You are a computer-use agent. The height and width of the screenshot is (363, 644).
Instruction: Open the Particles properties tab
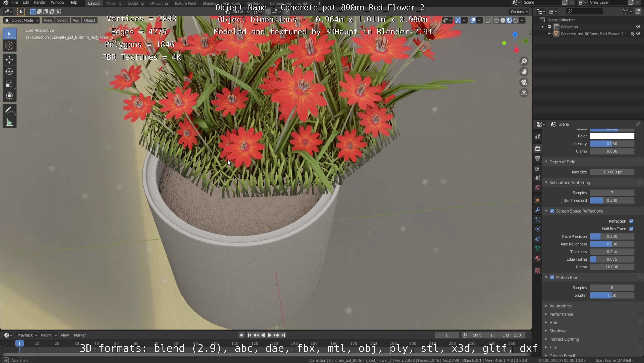[538, 220]
